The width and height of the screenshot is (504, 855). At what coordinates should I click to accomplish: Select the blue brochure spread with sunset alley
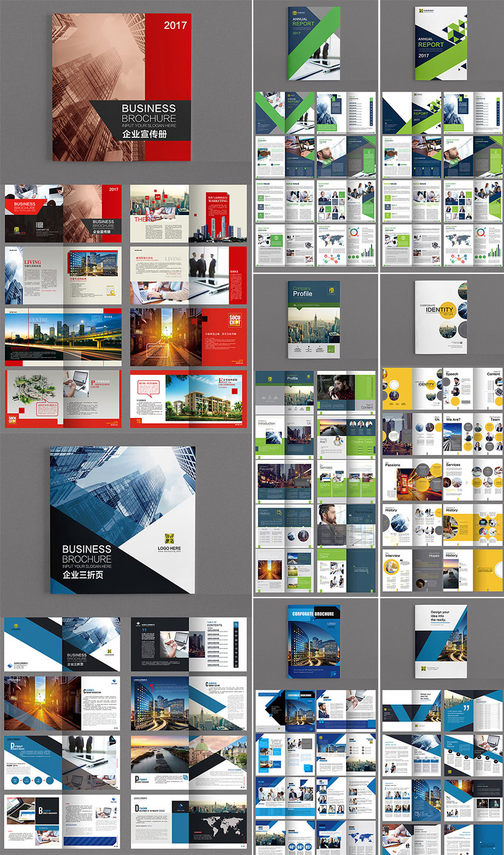61,703
